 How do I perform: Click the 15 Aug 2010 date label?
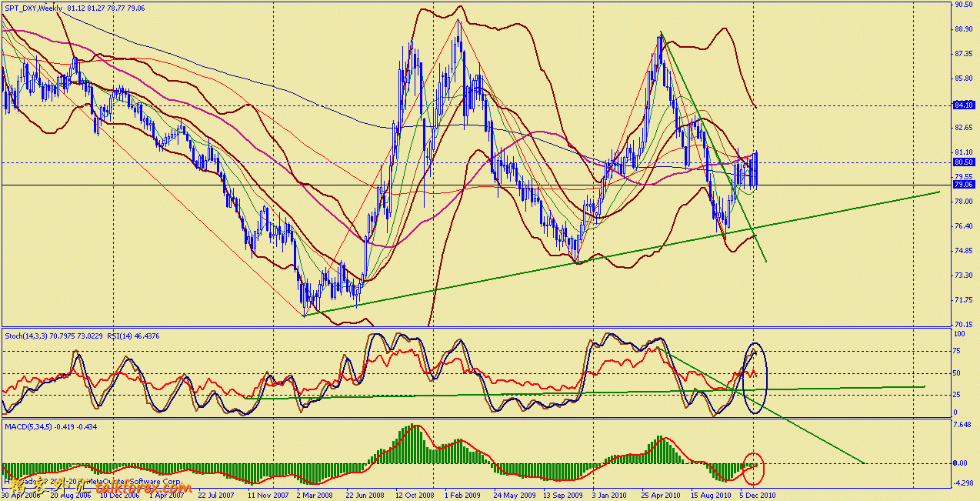710,496
